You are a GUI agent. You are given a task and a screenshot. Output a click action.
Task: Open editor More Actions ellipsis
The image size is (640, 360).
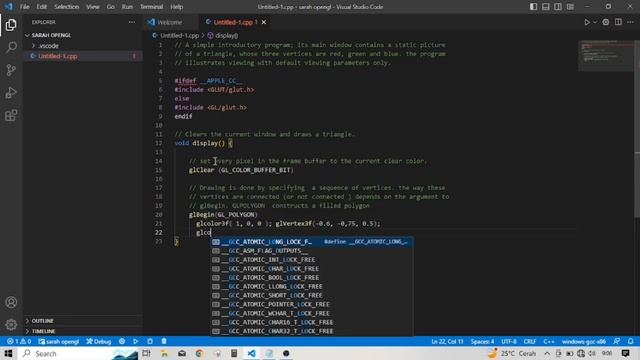pos(631,22)
